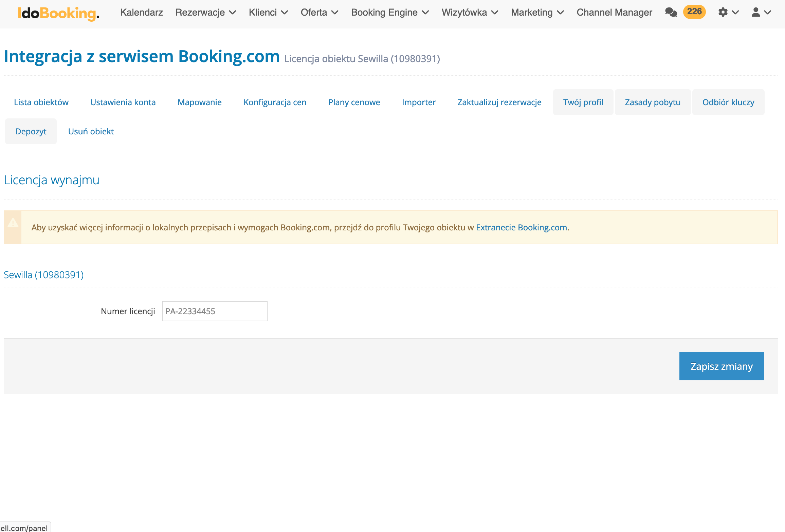Expand the Klienci dropdown menu

268,13
